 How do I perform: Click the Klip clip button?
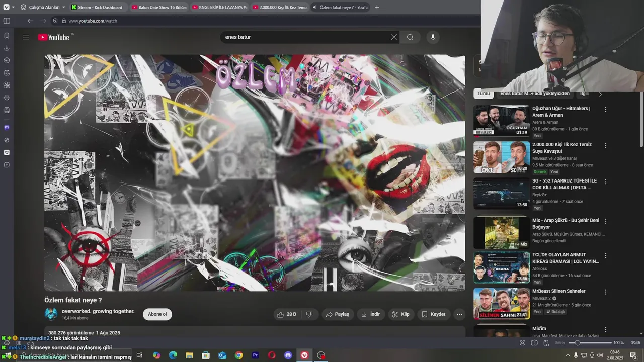pos(401,314)
